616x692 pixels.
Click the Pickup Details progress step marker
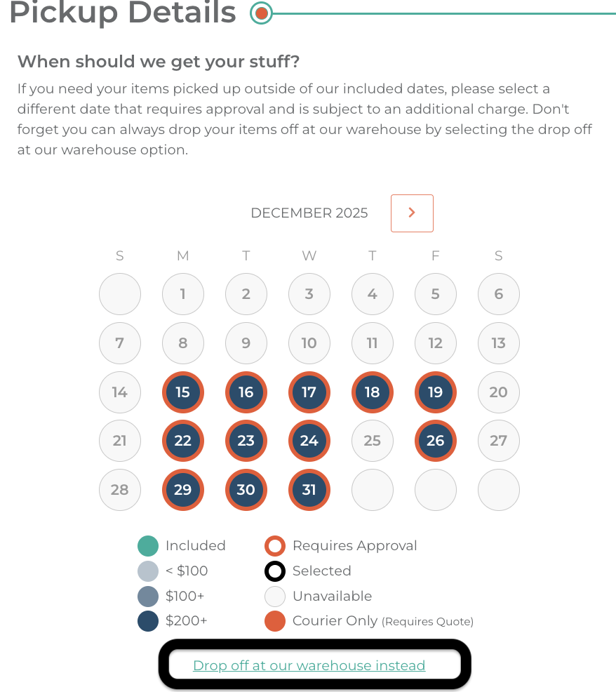coord(261,13)
